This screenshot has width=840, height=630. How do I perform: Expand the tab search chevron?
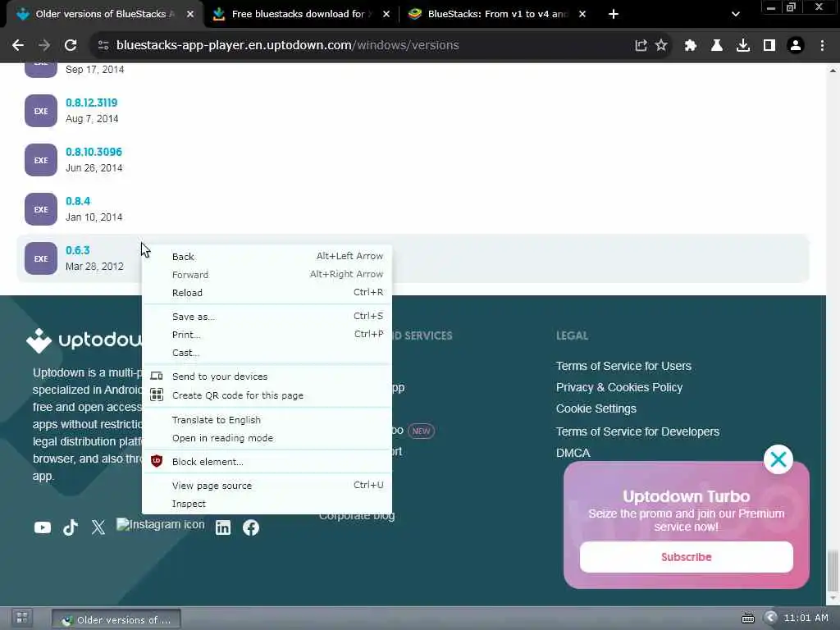pyautogui.click(x=736, y=14)
